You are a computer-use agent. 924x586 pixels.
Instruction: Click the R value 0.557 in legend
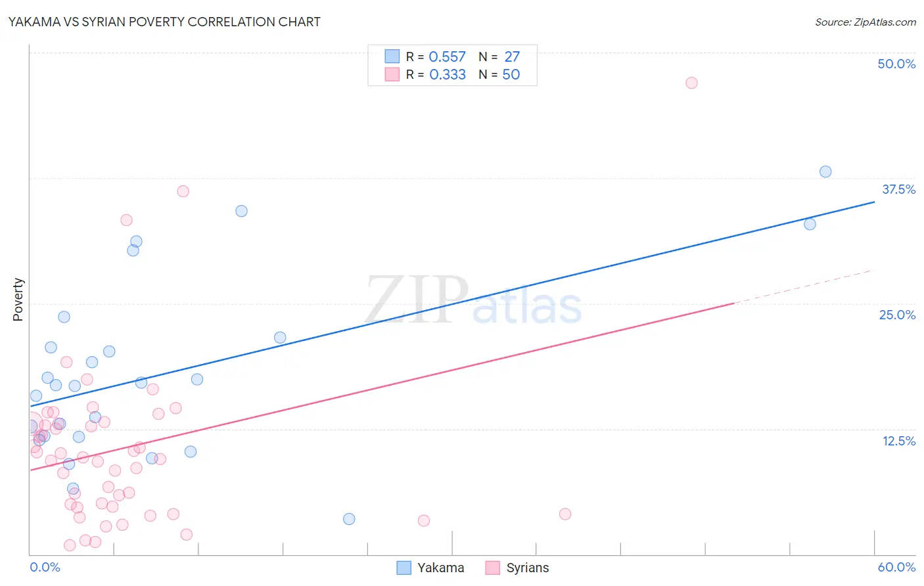click(447, 56)
